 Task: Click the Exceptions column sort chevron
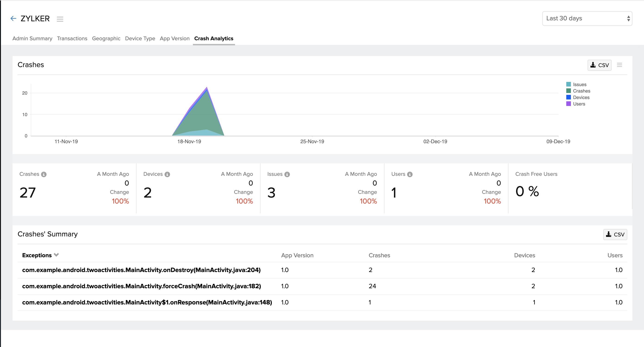[x=56, y=255]
